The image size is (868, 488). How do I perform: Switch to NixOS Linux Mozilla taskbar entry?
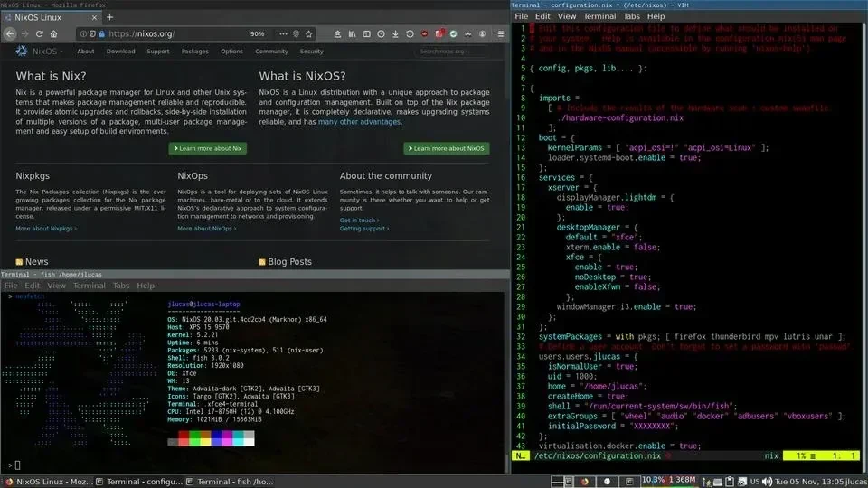point(49,482)
